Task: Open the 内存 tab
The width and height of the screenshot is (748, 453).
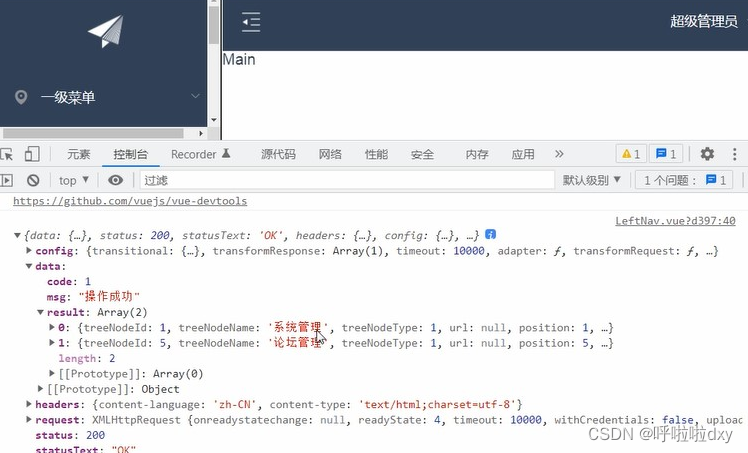Action: pos(477,154)
